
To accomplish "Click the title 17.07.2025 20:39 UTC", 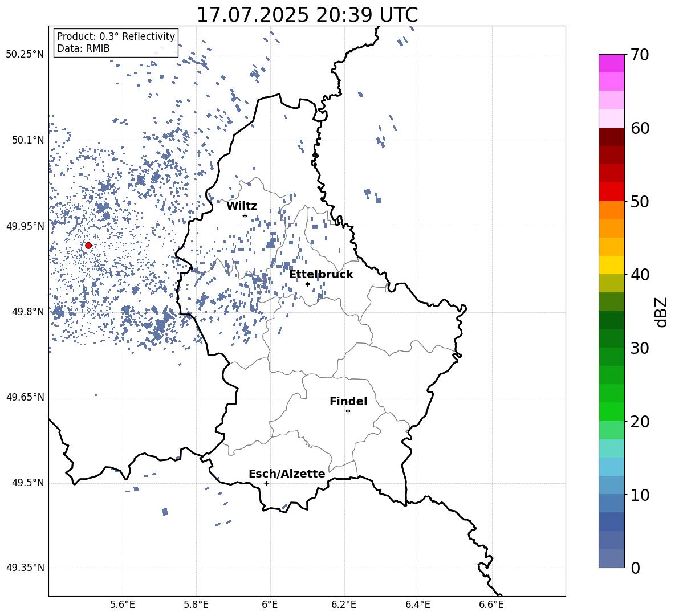I will [307, 15].
